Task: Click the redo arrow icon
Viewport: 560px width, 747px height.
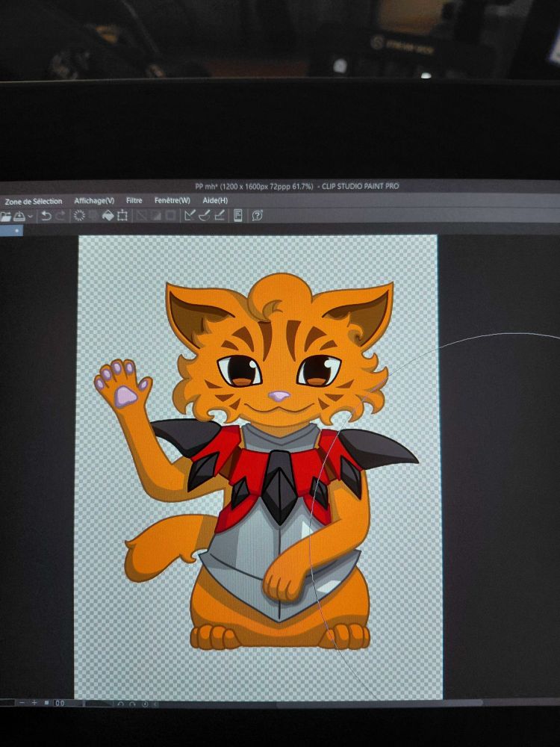Action: 60,217
